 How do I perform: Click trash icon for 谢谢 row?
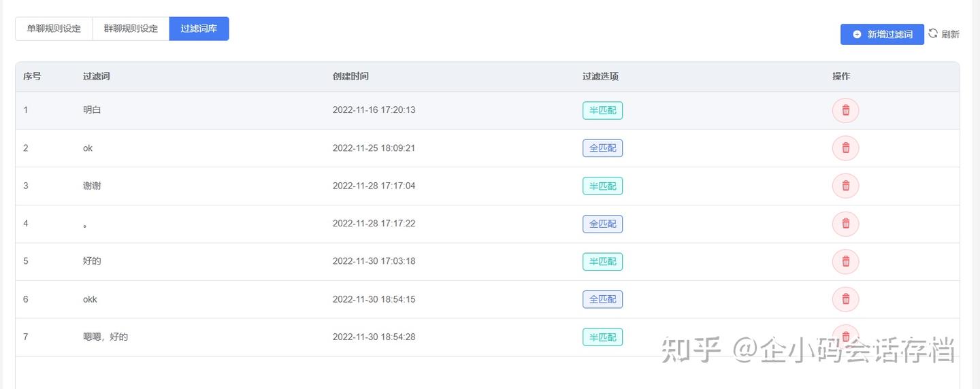coord(845,186)
